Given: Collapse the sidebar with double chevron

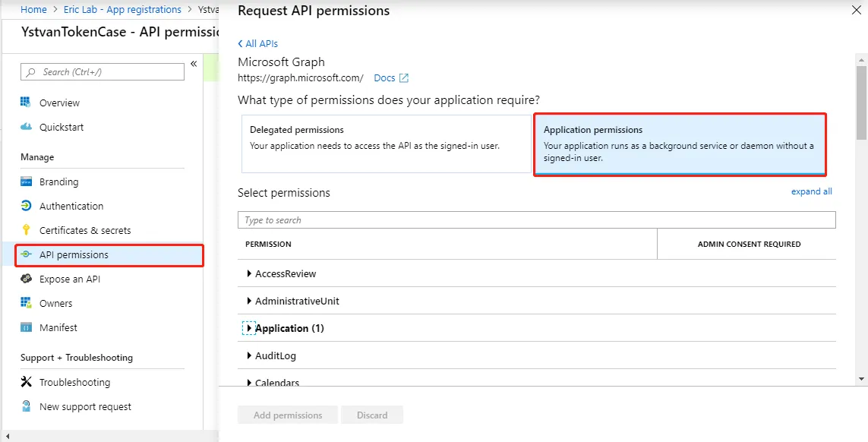Looking at the screenshot, I should 194,63.
